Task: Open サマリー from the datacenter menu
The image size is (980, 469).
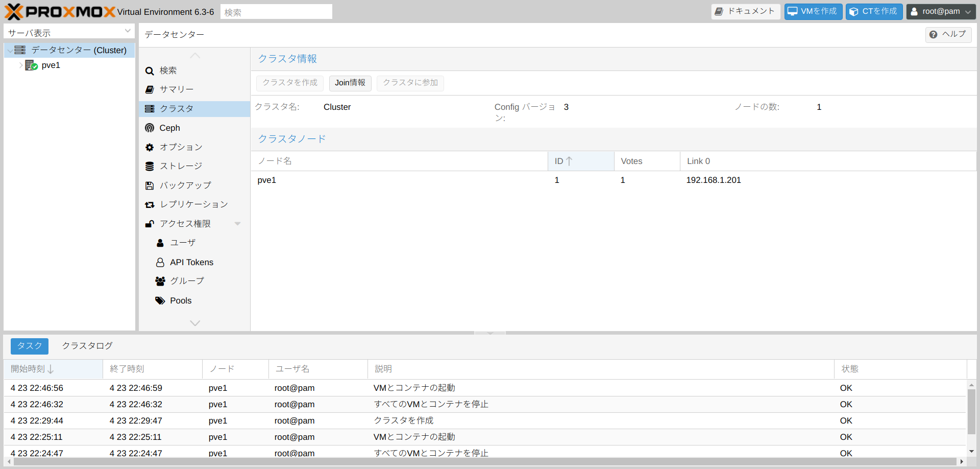Action: click(x=176, y=89)
